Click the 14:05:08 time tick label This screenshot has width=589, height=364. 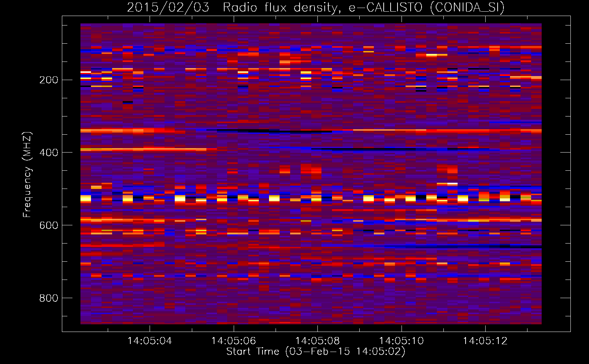click(317, 341)
